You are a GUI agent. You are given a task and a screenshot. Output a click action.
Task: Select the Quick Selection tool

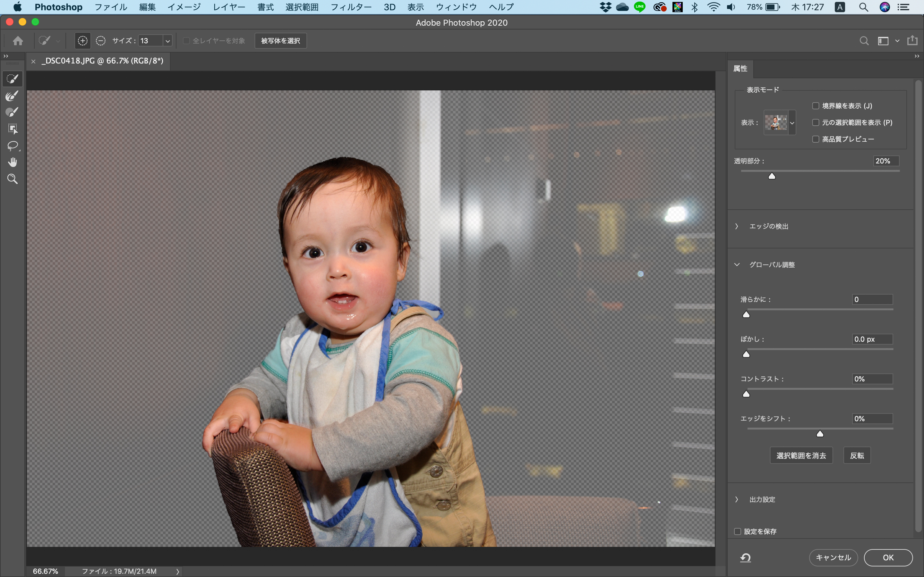click(13, 79)
